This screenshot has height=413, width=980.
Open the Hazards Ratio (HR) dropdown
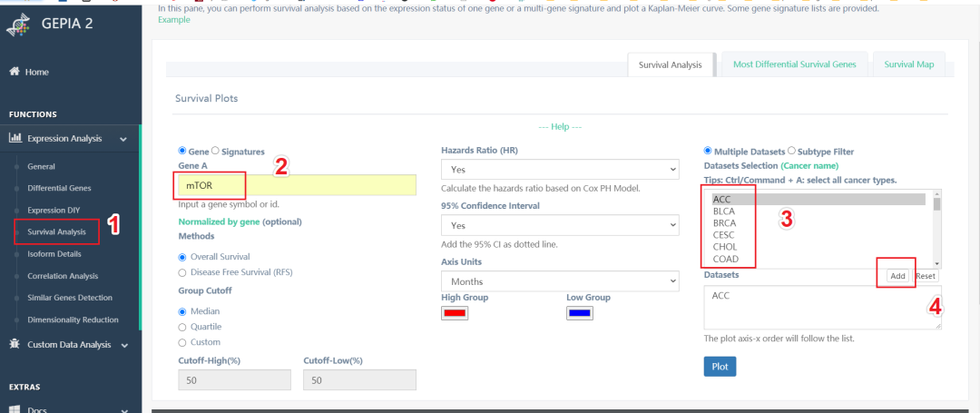pos(560,170)
